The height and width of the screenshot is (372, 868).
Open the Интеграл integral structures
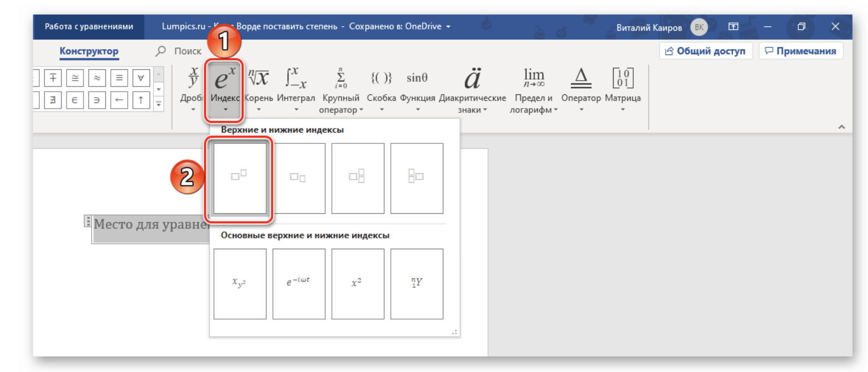[x=296, y=87]
